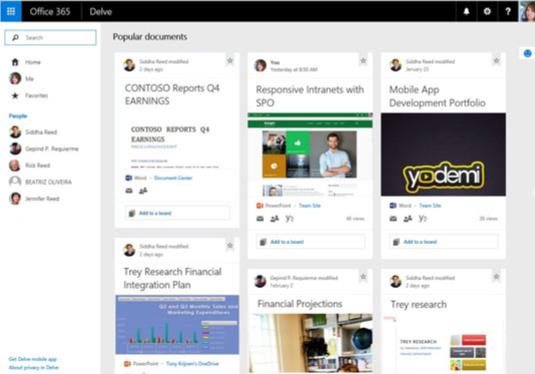
Task: Toggle favorite star on Responsive Intranets card
Action: (363, 61)
